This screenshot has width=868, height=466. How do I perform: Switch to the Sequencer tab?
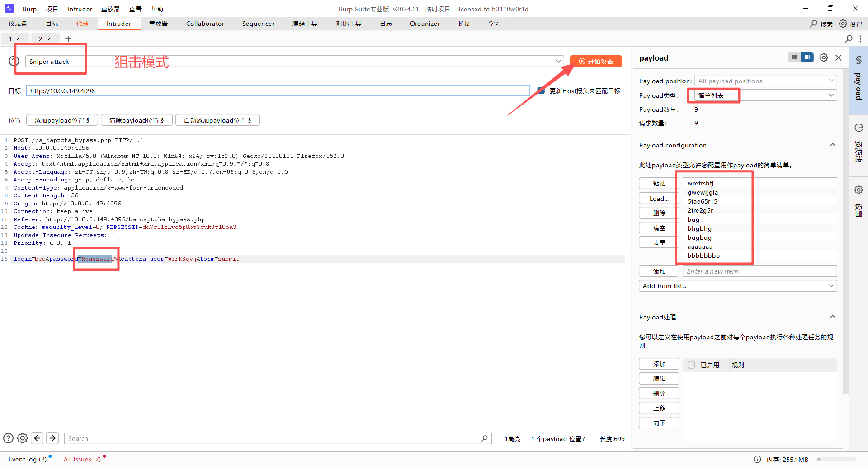pos(258,24)
